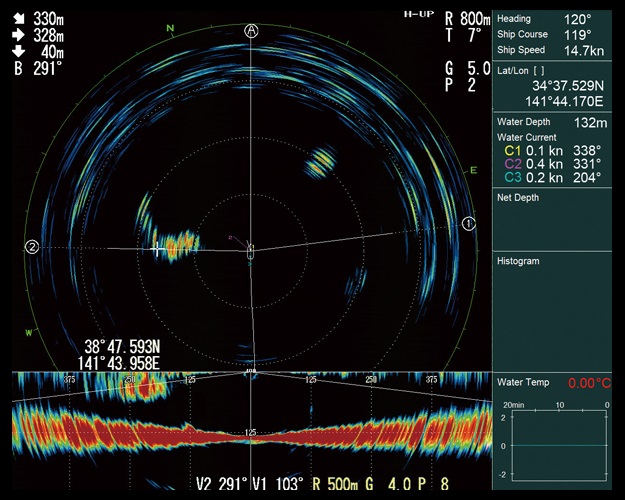
Task: Click the depth down arrow icon
Action: tap(17, 51)
